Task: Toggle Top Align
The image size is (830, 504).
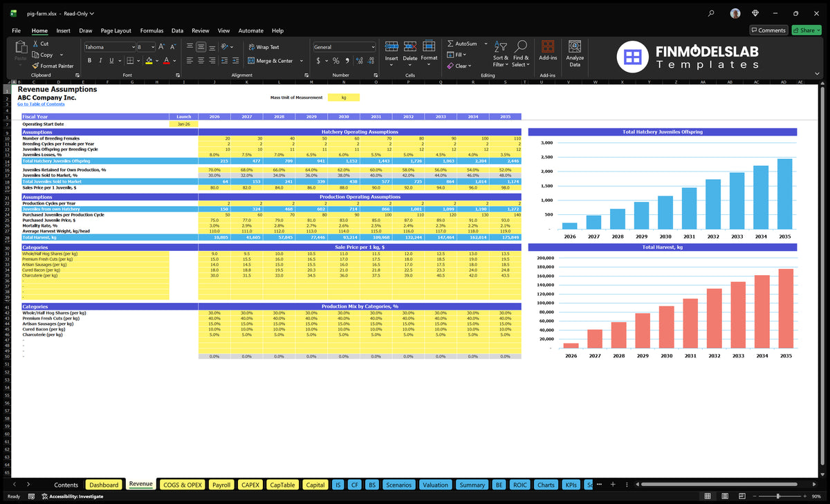Action: tap(190, 46)
